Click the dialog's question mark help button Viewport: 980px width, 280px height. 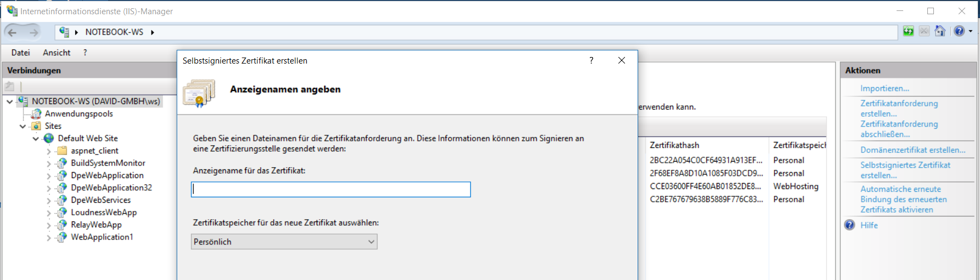591,60
